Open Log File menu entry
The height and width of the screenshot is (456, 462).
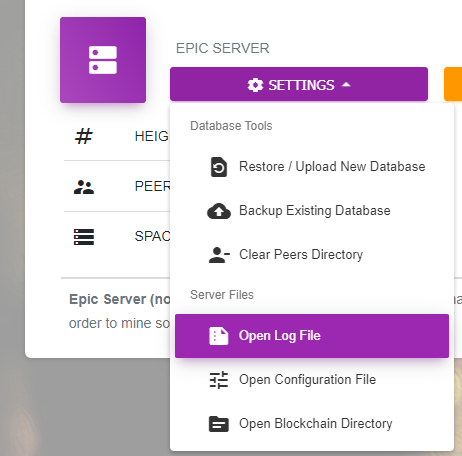tap(312, 336)
